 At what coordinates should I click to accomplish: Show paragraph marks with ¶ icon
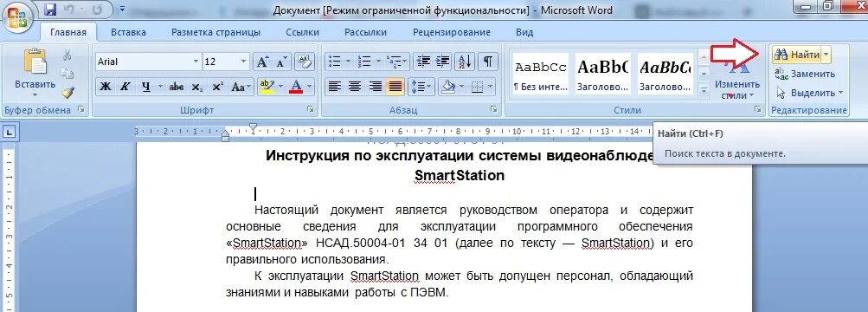point(487,61)
